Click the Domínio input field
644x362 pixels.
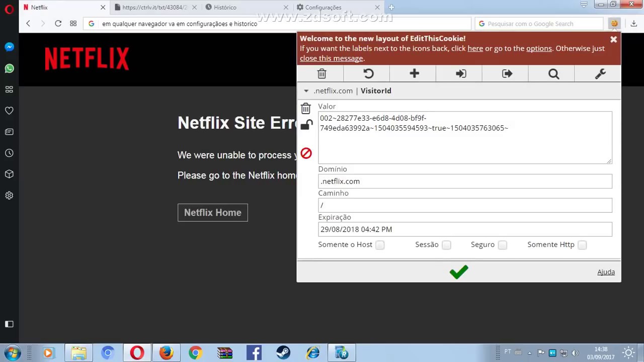(465, 181)
